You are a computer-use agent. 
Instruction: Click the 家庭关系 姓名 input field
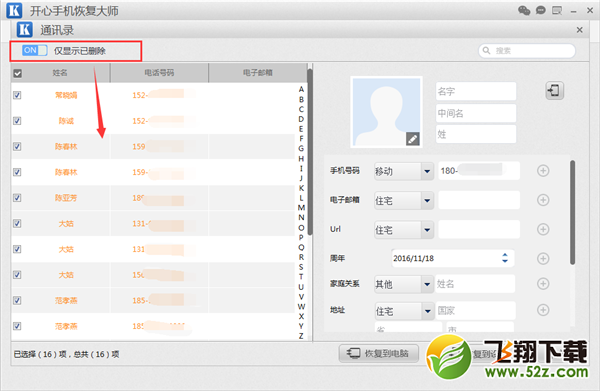pyautogui.click(x=475, y=284)
